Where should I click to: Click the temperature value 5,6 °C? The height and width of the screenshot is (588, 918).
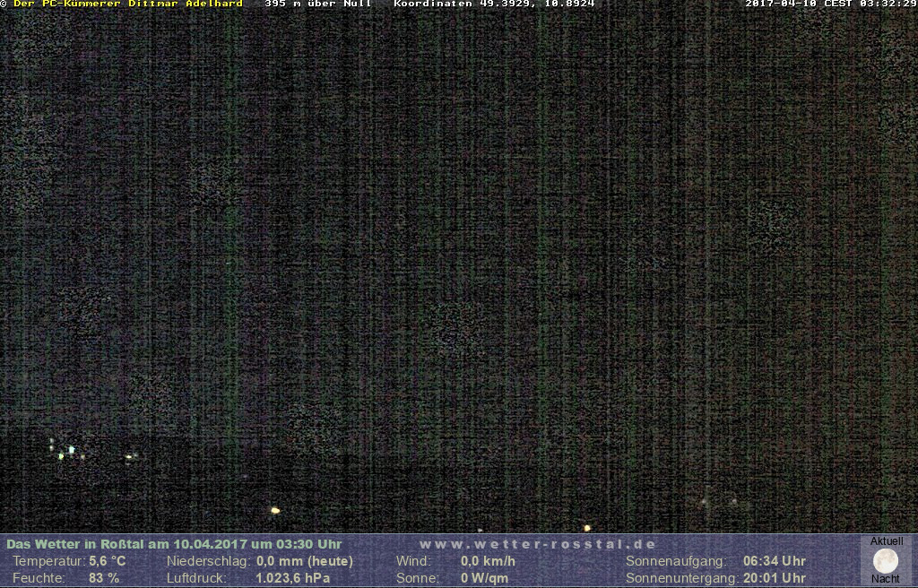(107, 561)
